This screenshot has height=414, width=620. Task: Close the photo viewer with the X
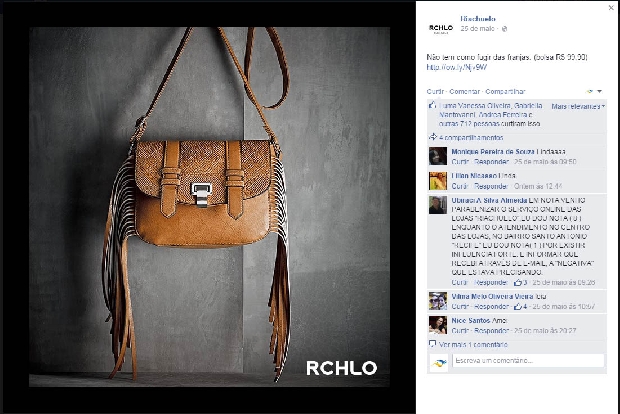611,8
